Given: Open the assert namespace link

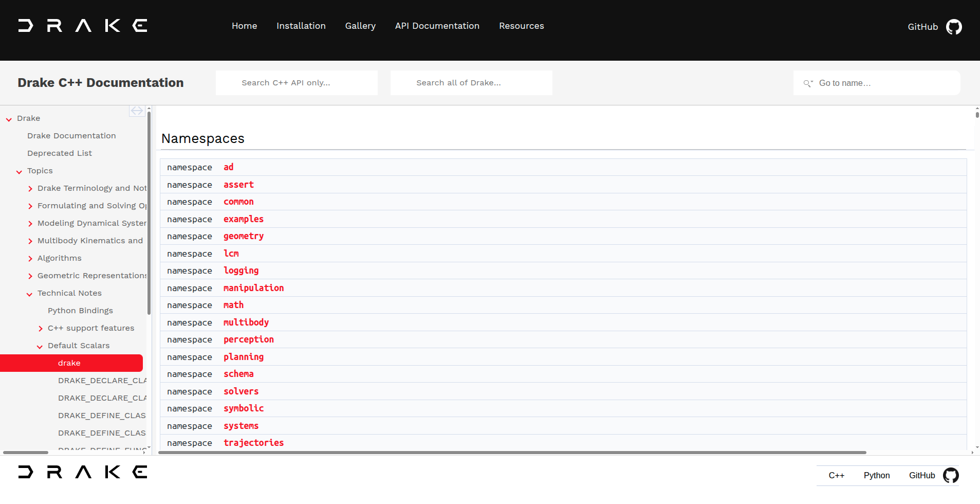Looking at the screenshot, I should click(238, 185).
